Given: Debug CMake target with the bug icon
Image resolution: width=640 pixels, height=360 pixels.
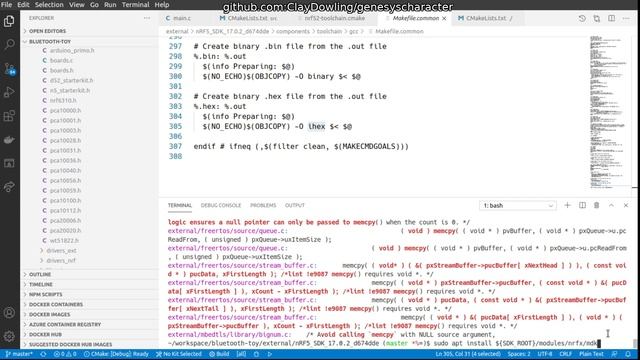Looking at the screenshot, I should [256, 354].
